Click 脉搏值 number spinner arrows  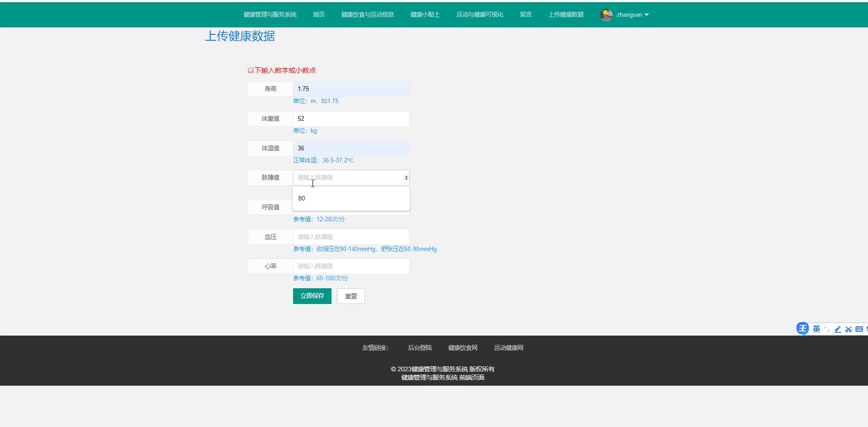click(x=406, y=178)
